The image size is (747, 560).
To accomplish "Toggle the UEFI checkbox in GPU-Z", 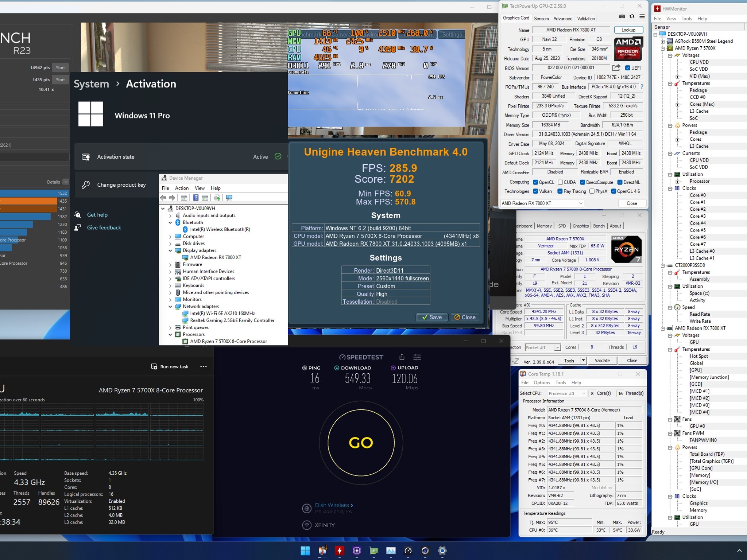I will tap(628, 68).
